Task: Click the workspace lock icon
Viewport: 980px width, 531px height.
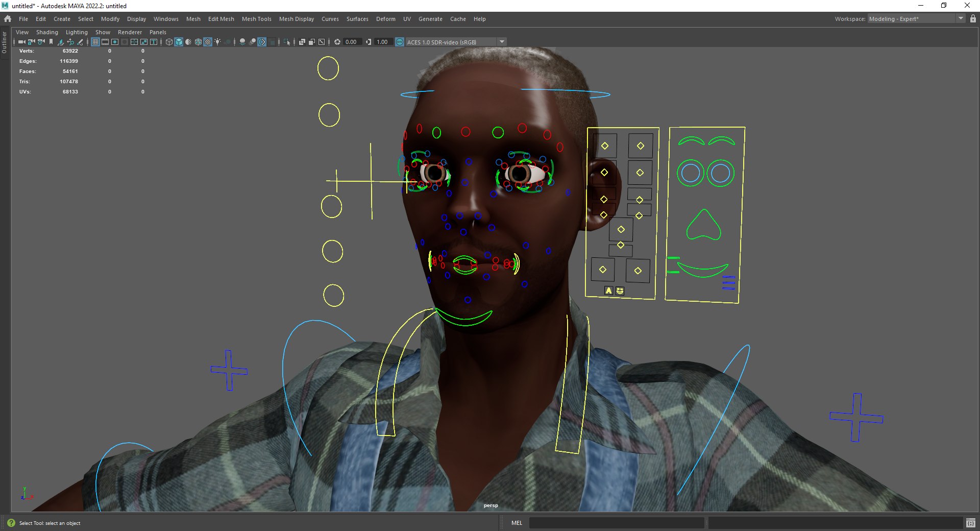Action: [973, 19]
